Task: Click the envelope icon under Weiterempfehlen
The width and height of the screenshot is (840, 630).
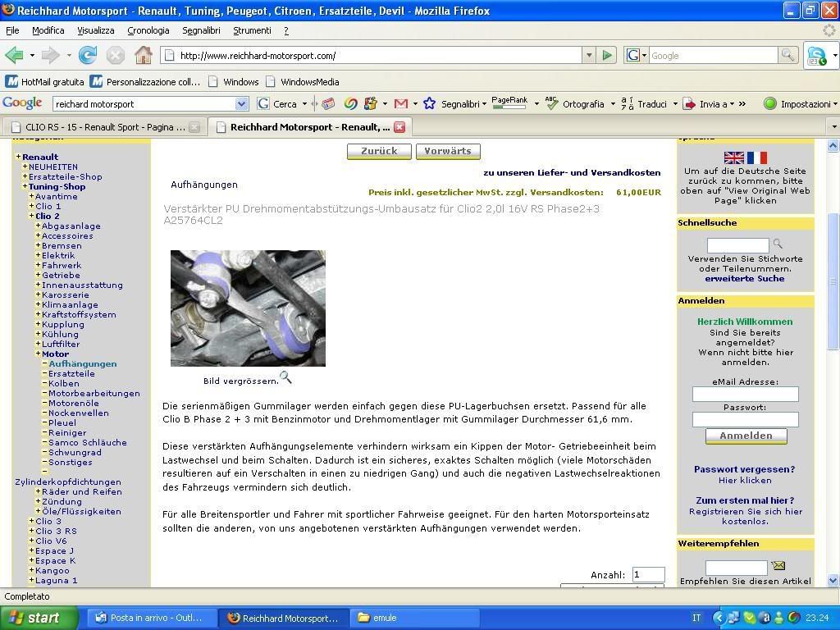Action: [x=778, y=565]
